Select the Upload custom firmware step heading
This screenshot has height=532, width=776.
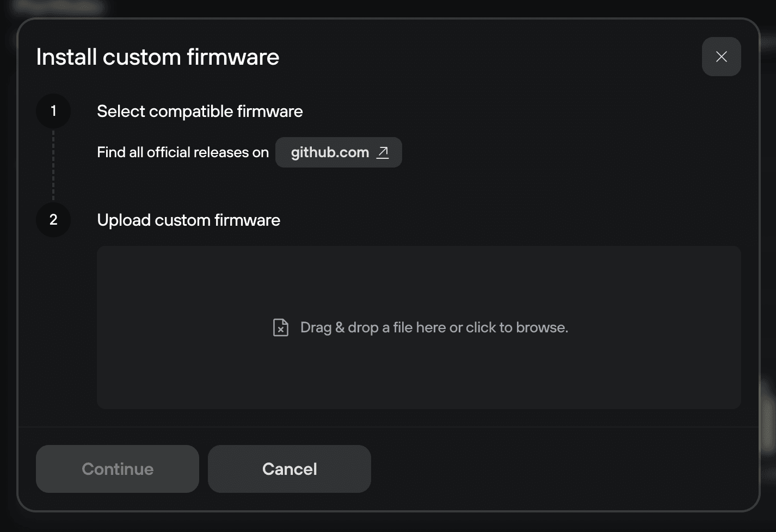(x=188, y=220)
